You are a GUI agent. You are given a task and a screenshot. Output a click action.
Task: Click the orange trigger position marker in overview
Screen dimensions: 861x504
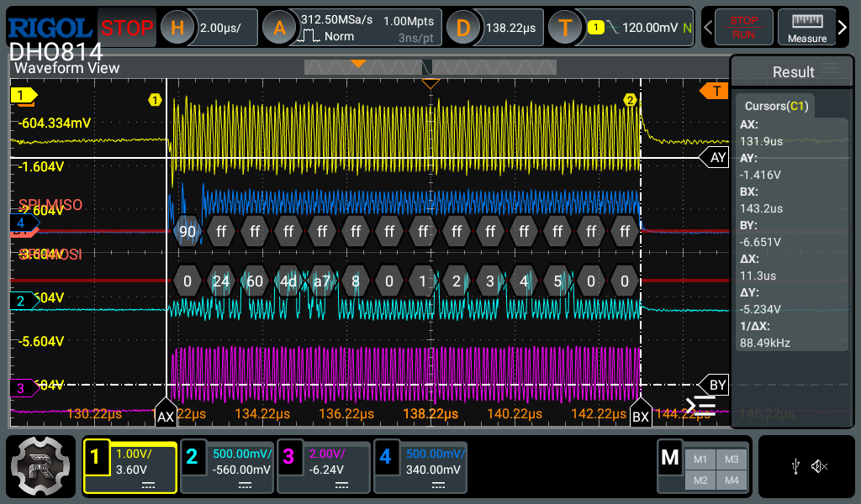[358, 64]
